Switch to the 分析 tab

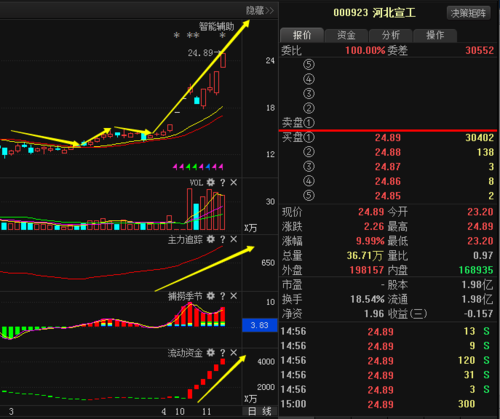391,35
